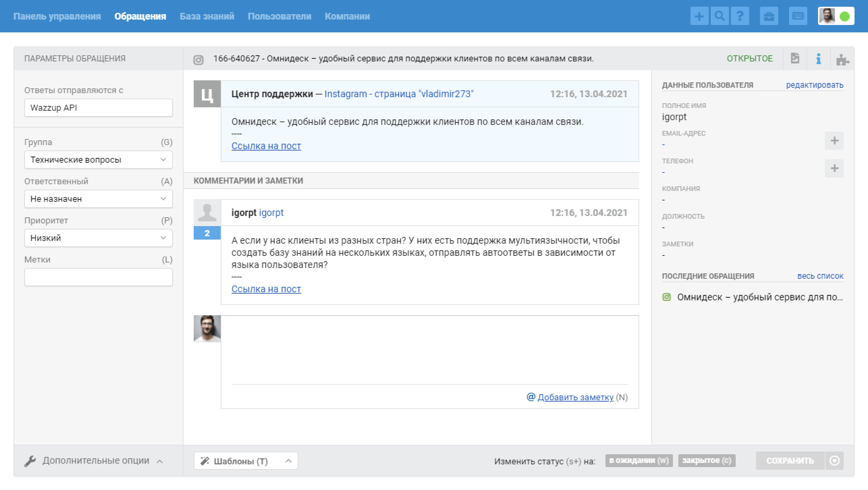868x490 pixels.
Task: Open the puzzle-piece integrations icon
Action: (842, 59)
